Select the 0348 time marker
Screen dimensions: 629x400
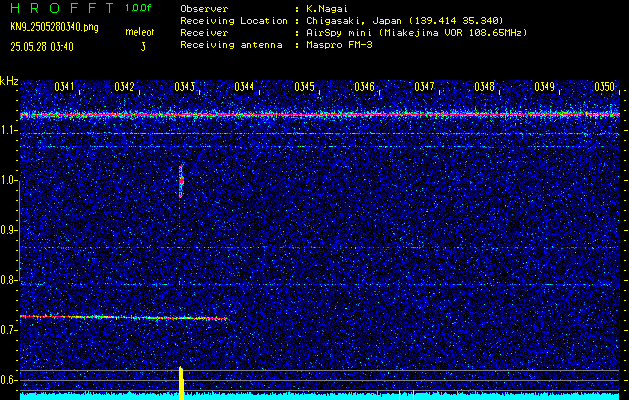click(484, 87)
